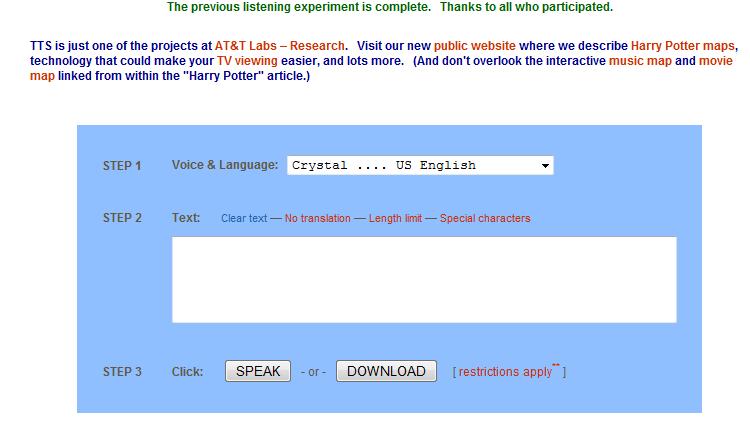Open the Special characters note
This screenshot has height=432, width=750.
click(x=485, y=218)
